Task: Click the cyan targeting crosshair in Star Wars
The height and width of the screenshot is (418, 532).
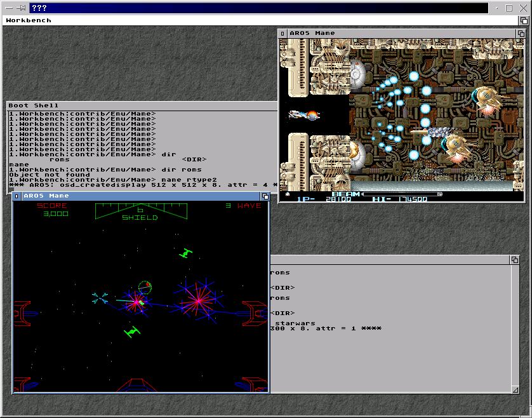Action: 100,297
